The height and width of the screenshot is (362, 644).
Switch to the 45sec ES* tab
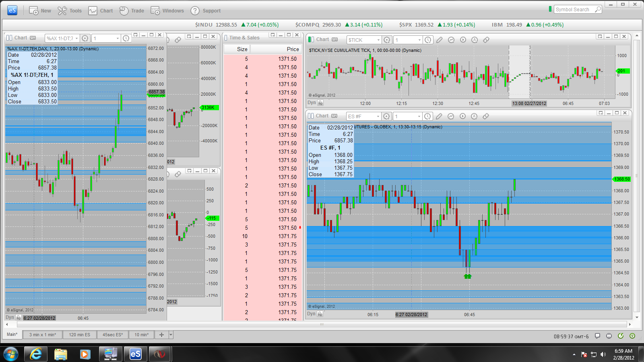click(x=112, y=335)
